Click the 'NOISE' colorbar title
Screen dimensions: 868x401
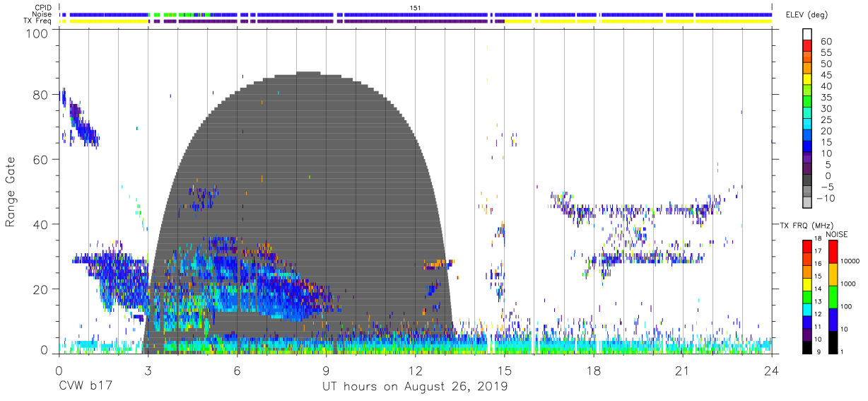tap(837, 234)
